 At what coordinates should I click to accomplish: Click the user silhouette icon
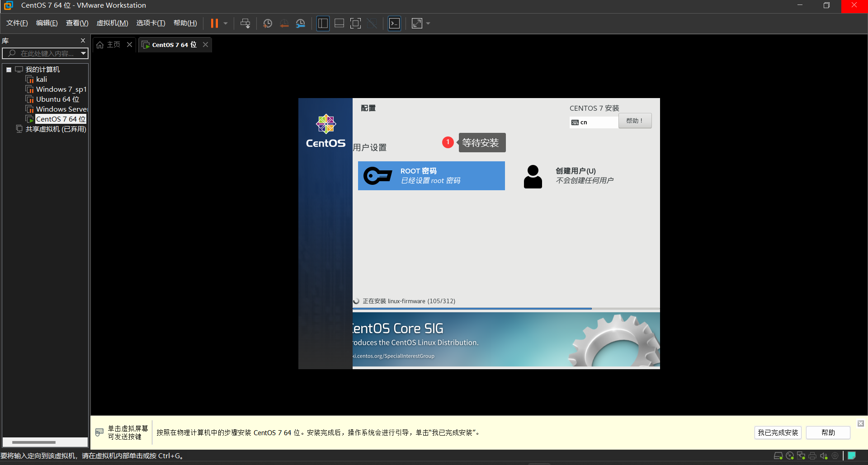[x=533, y=177]
